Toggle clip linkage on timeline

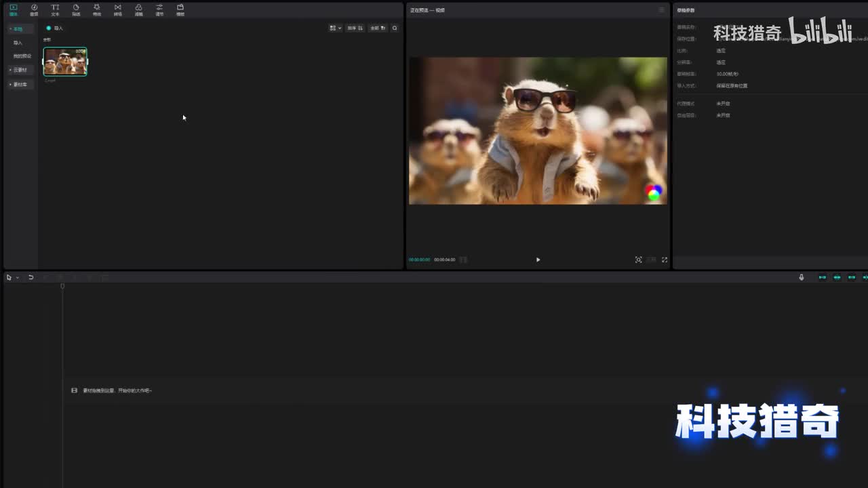(x=852, y=277)
